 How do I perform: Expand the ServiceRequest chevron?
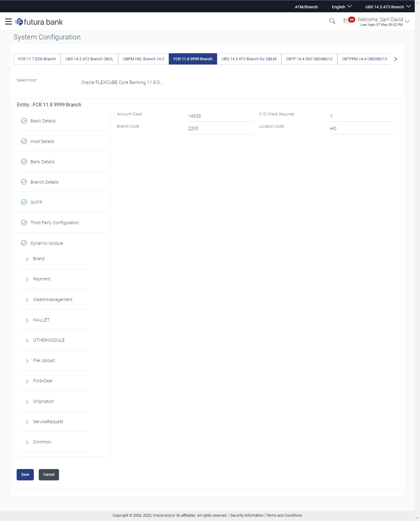pyautogui.click(x=27, y=422)
